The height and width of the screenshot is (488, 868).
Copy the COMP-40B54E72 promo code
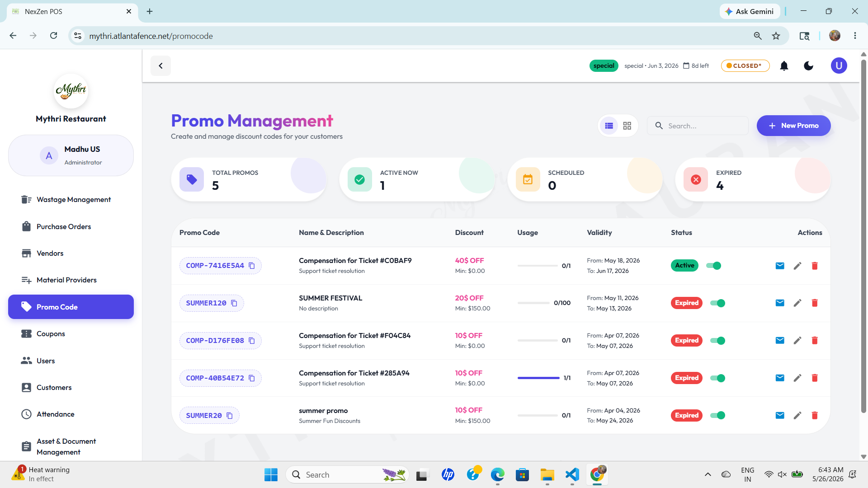click(x=252, y=378)
